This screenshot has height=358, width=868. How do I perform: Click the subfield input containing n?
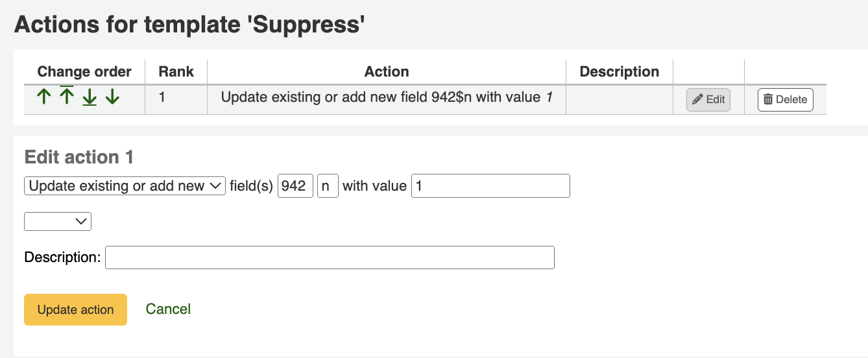[328, 186]
